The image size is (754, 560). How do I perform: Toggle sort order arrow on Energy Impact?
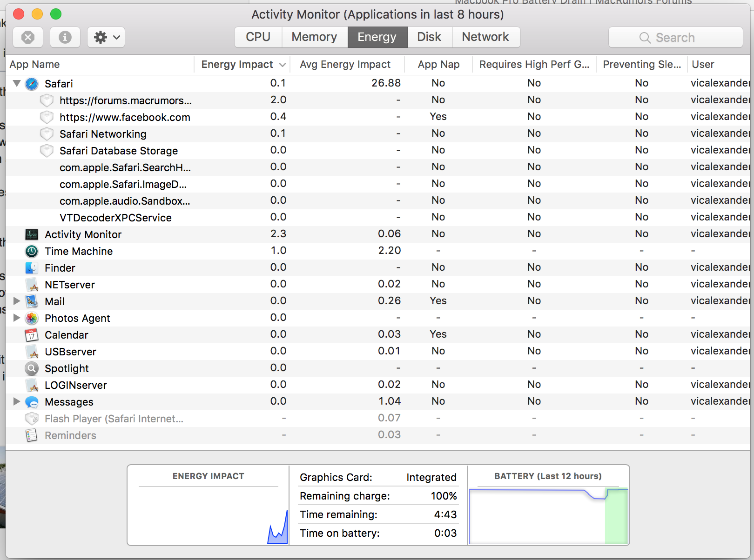click(282, 65)
